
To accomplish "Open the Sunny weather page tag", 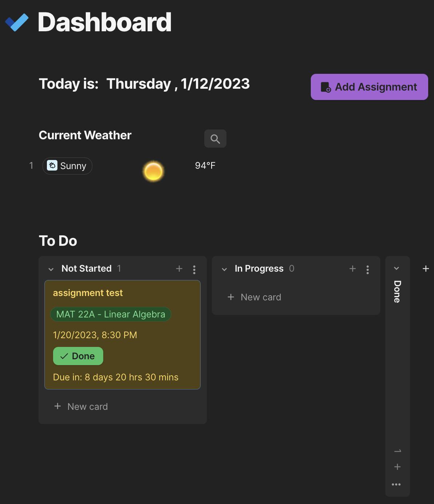I will click(x=67, y=166).
